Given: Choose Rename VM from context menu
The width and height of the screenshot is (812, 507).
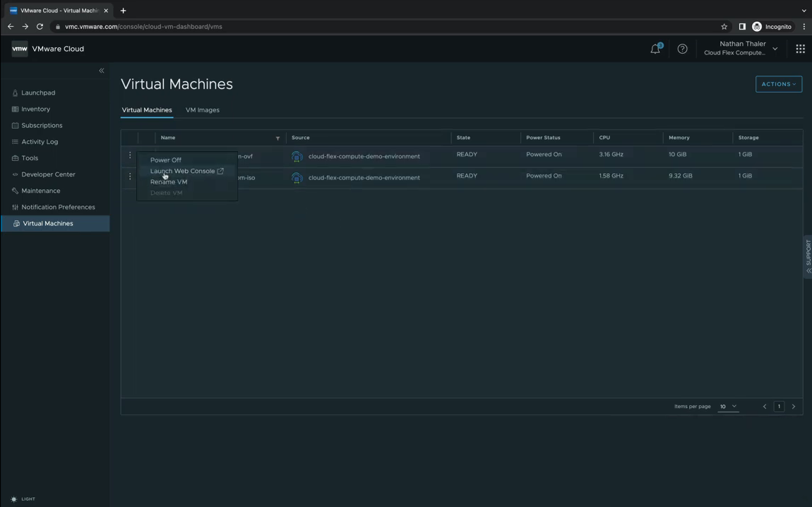Looking at the screenshot, I should pyautogui.click(x=169, y=181).
